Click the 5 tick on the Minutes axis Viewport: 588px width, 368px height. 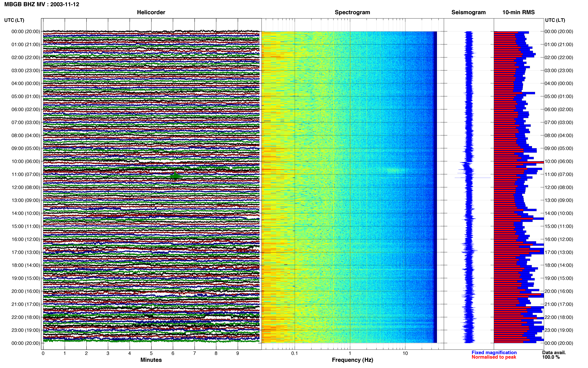coord(151,353)
